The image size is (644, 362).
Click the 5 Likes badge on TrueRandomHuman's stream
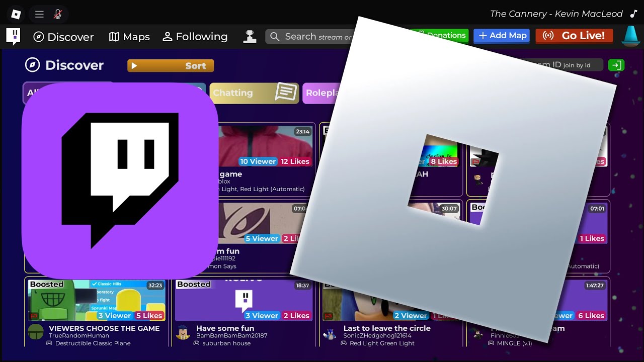tap(149, 316)
